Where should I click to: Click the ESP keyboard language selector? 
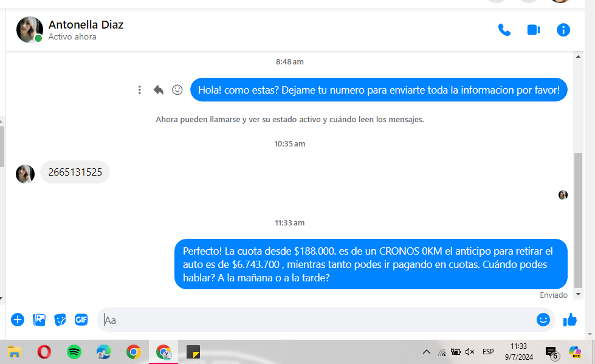click(488, 352)
